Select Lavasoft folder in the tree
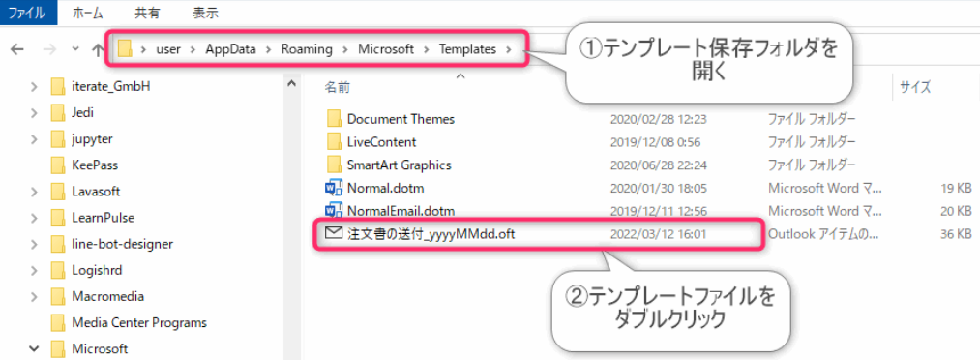980x360 pixels. (96, 192)
